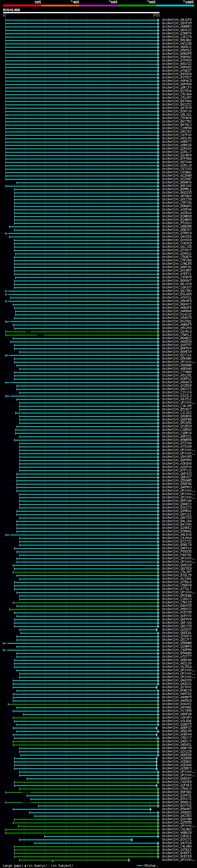The width and height of the screenshot is (197, 868).
Task: Select hit label UniRef100_A5HSG2
Action: (x=177, y=50)
